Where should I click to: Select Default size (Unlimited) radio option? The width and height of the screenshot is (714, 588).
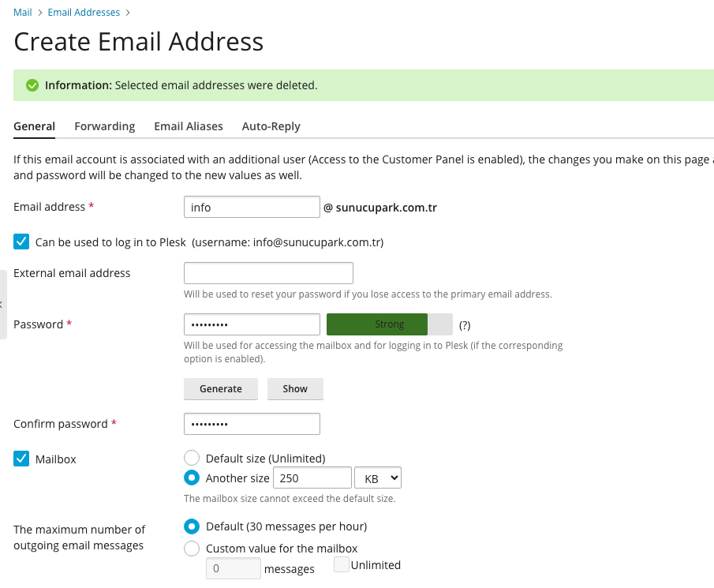(192, 458)
